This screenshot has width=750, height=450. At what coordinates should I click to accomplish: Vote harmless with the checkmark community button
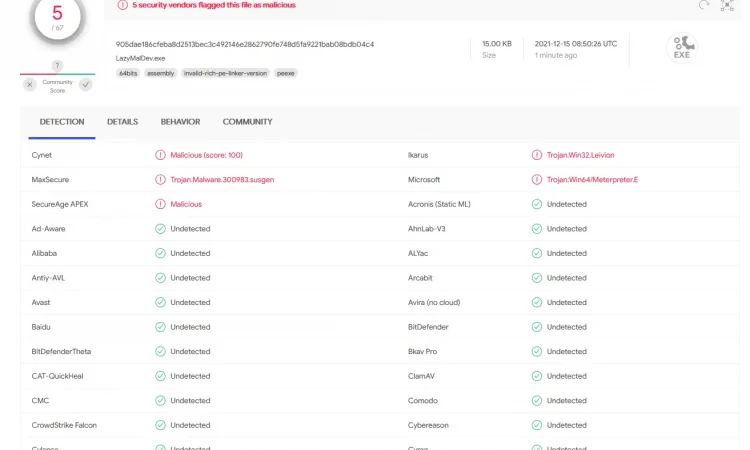point(86,85)
